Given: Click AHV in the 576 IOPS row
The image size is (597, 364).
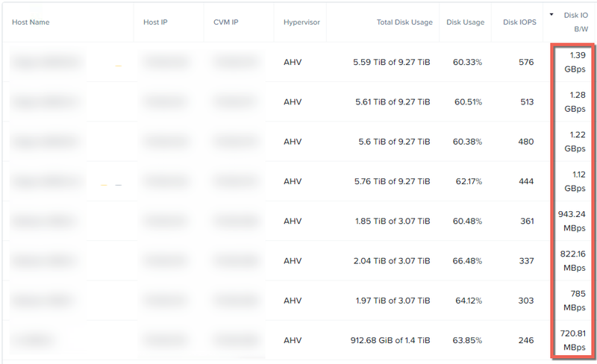Looking at the screenshot, I should (293, 62).
